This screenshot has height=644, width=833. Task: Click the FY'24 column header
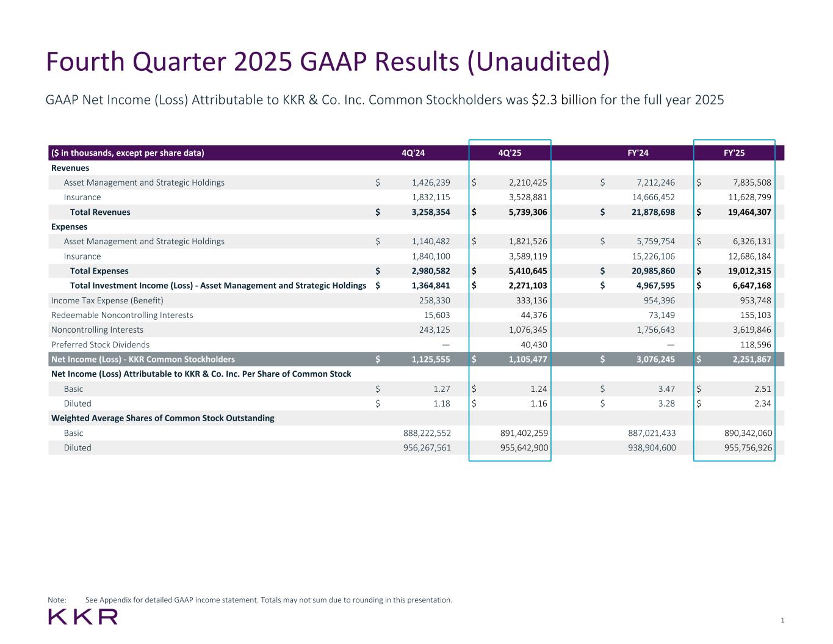[638, 153]
